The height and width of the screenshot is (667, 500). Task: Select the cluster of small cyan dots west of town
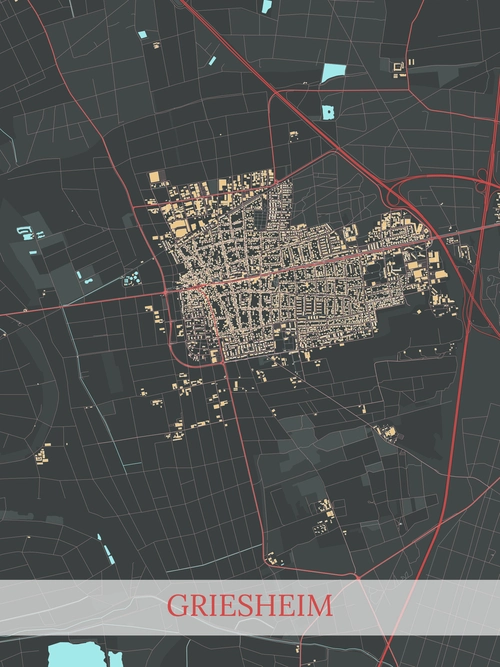click(131, 279)
